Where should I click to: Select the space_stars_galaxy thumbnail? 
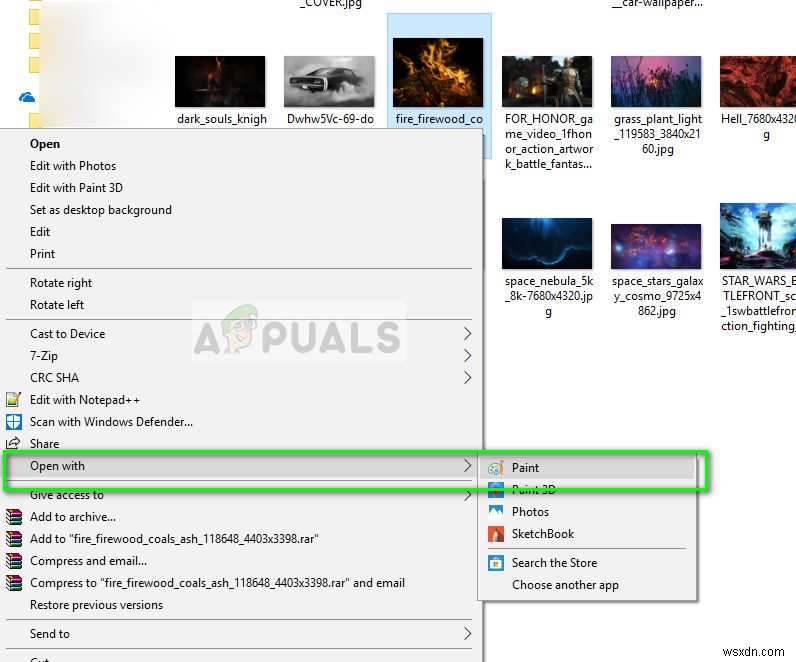pos(656,246)
